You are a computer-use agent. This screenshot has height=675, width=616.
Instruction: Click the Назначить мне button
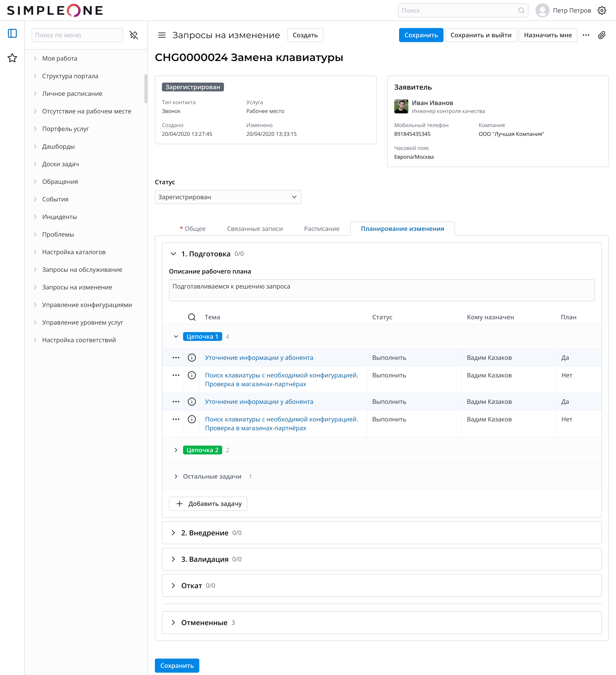(x=548, y=35)
